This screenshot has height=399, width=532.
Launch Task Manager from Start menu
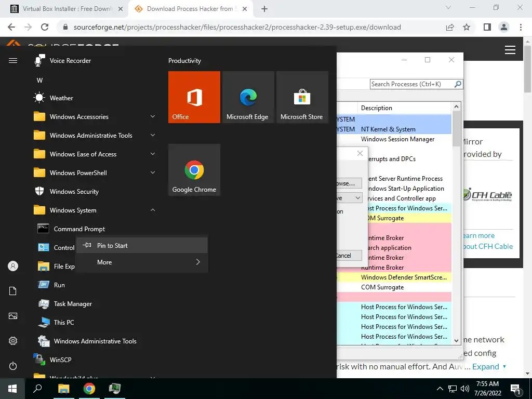(x=73, y=303)
